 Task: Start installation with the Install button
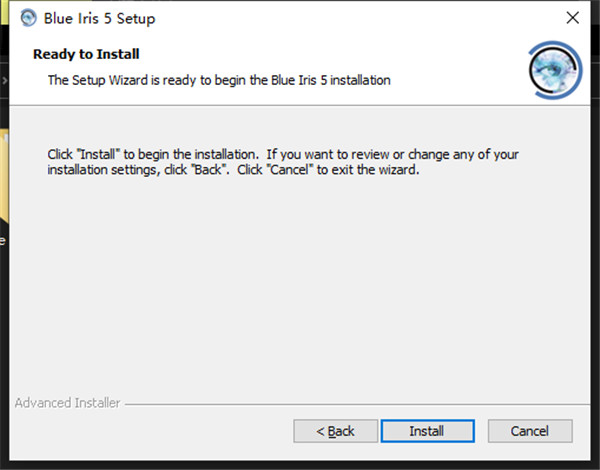tap(426, 431)
